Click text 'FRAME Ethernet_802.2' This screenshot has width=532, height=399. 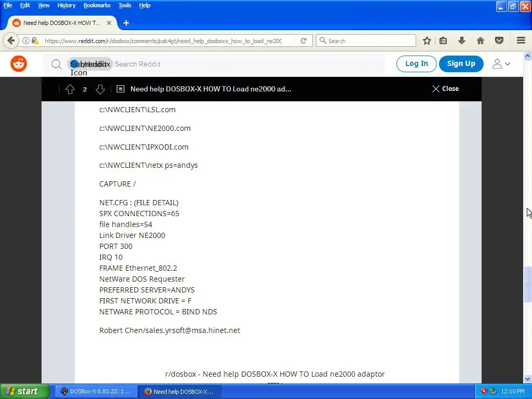138,268
